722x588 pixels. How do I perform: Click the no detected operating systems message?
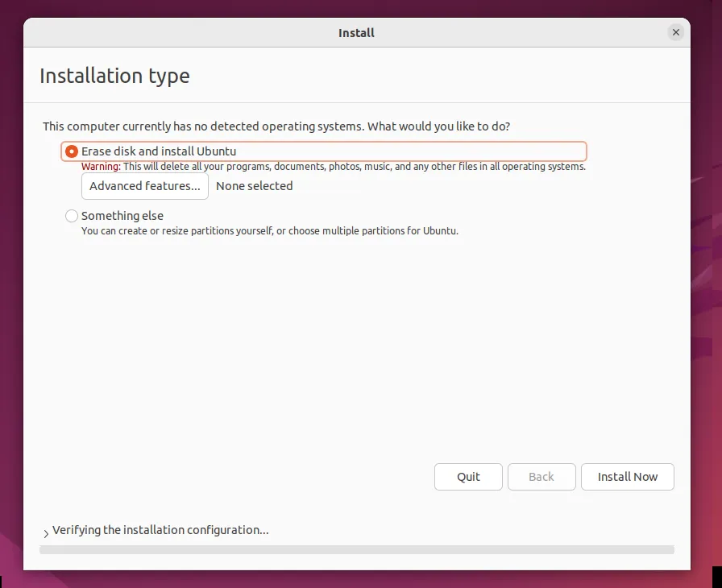click(276, 126)
